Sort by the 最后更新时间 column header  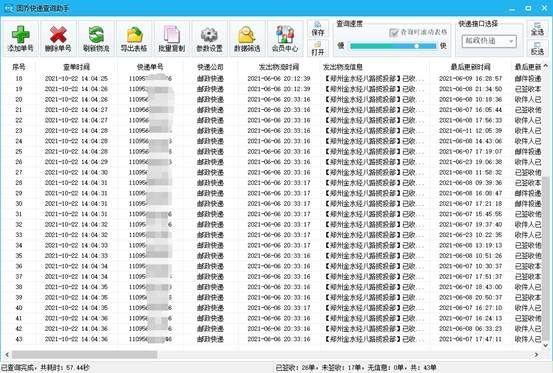[x=470, y=67]
